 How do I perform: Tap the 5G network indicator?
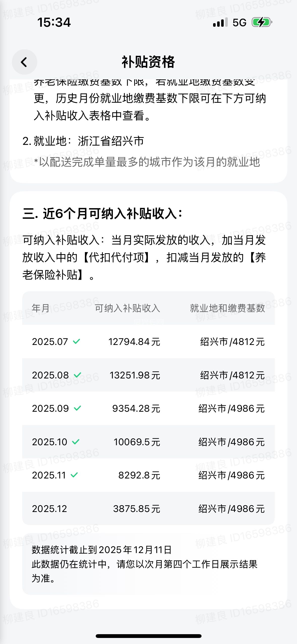[239, 23]
